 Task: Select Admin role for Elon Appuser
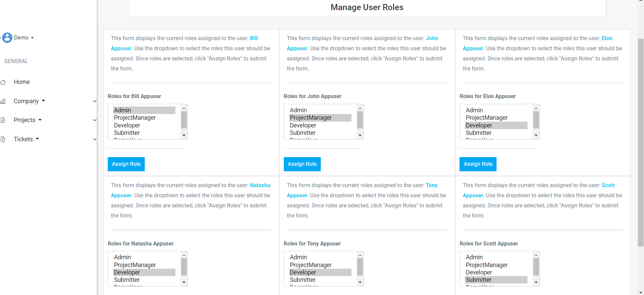click(496, 110)
